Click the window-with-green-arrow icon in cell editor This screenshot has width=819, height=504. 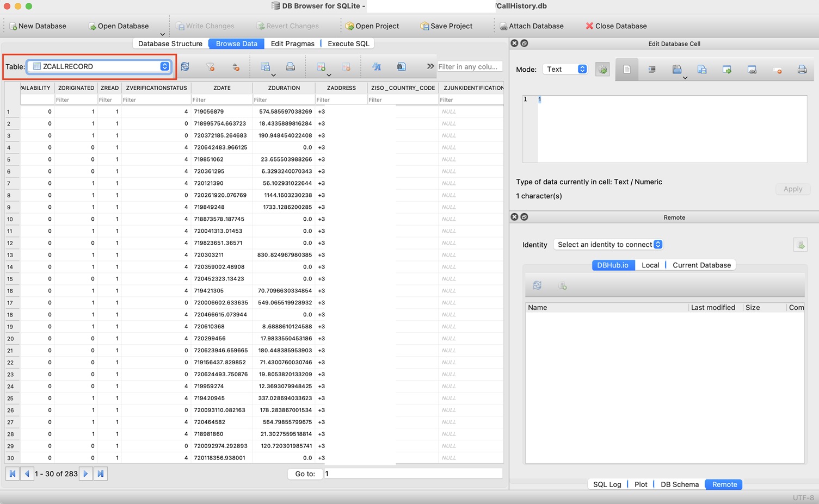(x=727, y=70)
